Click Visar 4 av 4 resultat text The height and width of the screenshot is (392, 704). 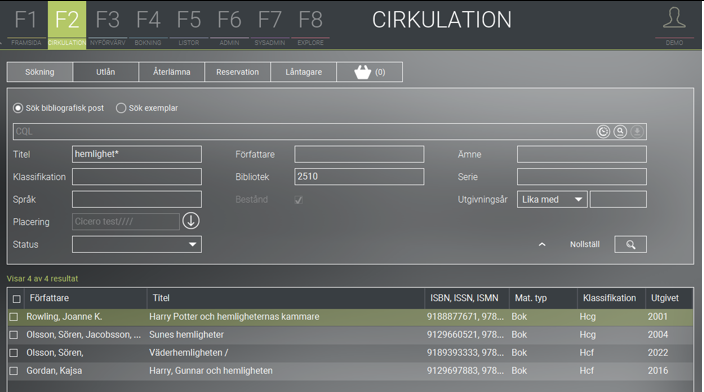click(x=42, y=279)
